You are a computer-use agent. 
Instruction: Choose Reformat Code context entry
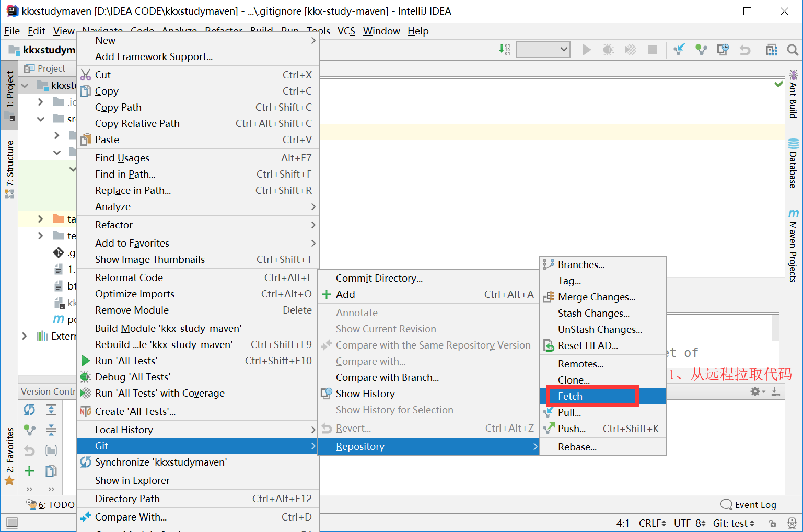coord(198,277)
